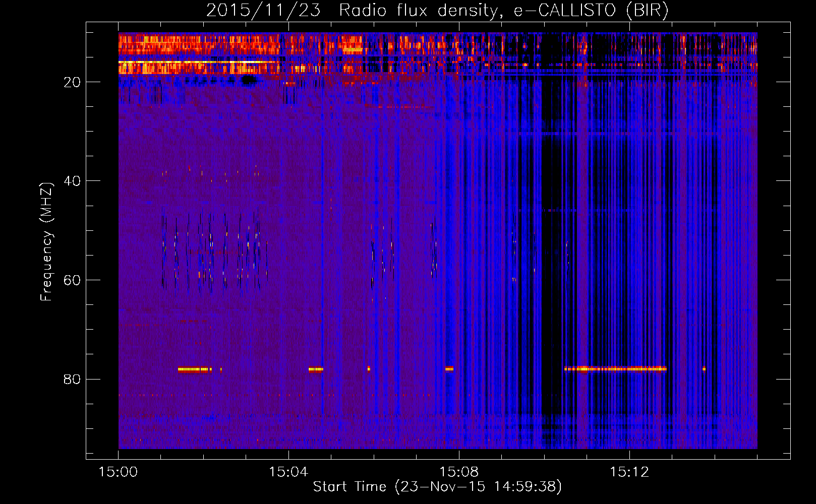Click the '80' frequency tick label
Image resolution: width=816 pixels, height=504 pixels.
[72, 379]
